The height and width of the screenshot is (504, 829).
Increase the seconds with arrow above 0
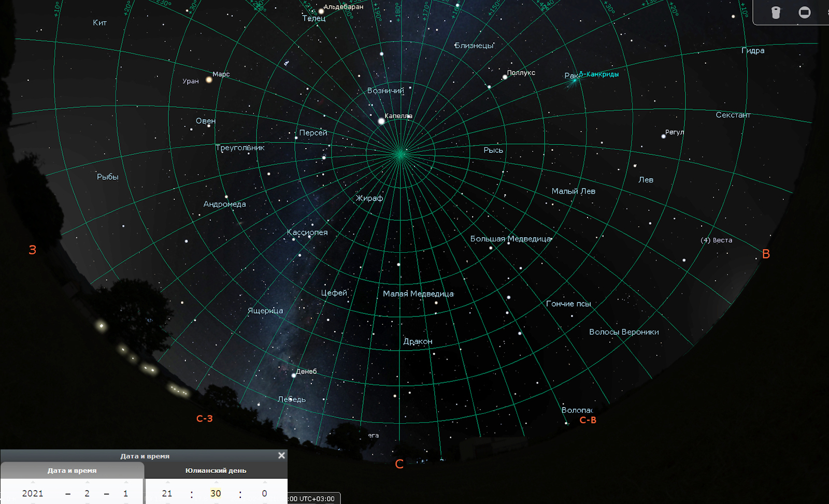(264, 482)
